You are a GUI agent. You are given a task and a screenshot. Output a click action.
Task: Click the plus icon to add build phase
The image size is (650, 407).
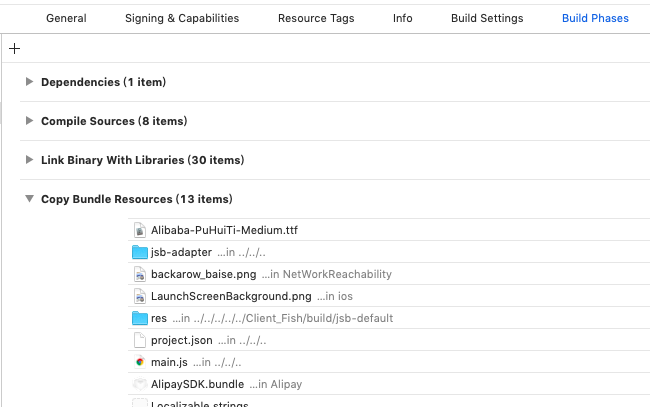click(14, 48)
